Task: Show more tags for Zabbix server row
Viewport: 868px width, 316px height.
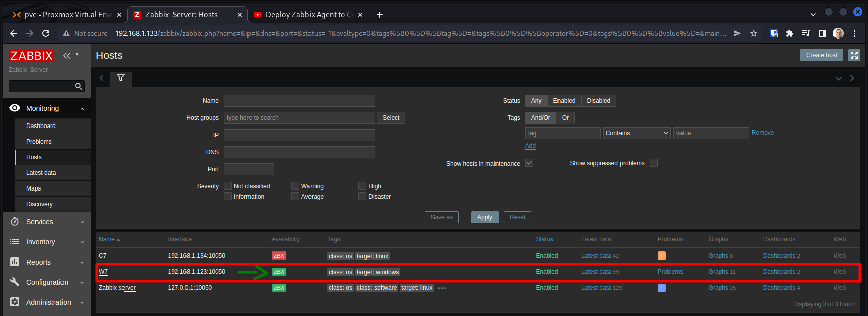Action: pos(442,288)
